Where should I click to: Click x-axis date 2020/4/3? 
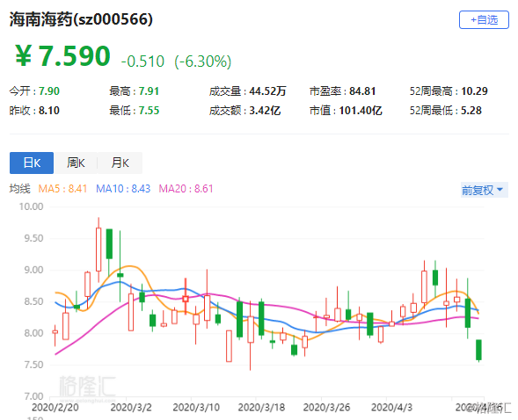pos(391,408)
